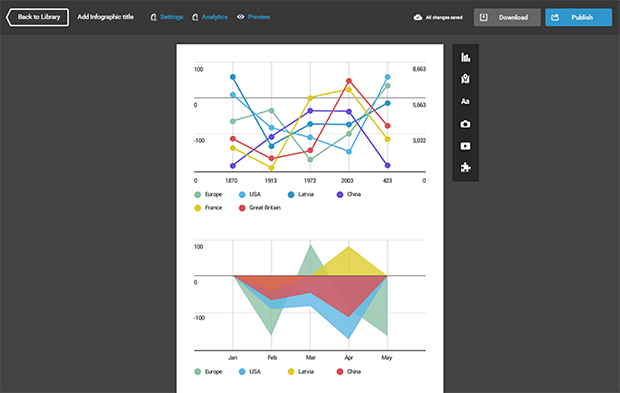Toggle USA legend in line chart

tap(250, 195)
